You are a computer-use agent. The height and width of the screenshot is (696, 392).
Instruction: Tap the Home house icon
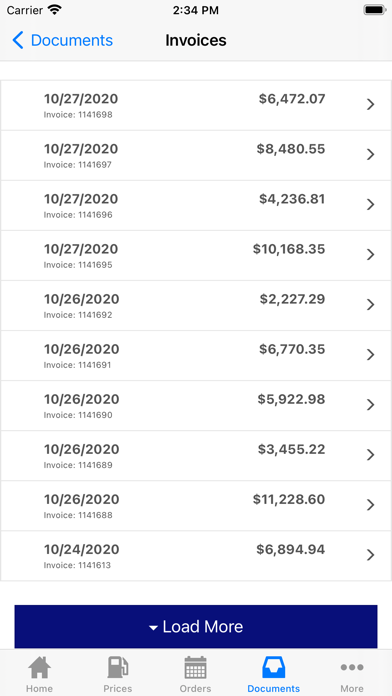(x=40, y=667)
